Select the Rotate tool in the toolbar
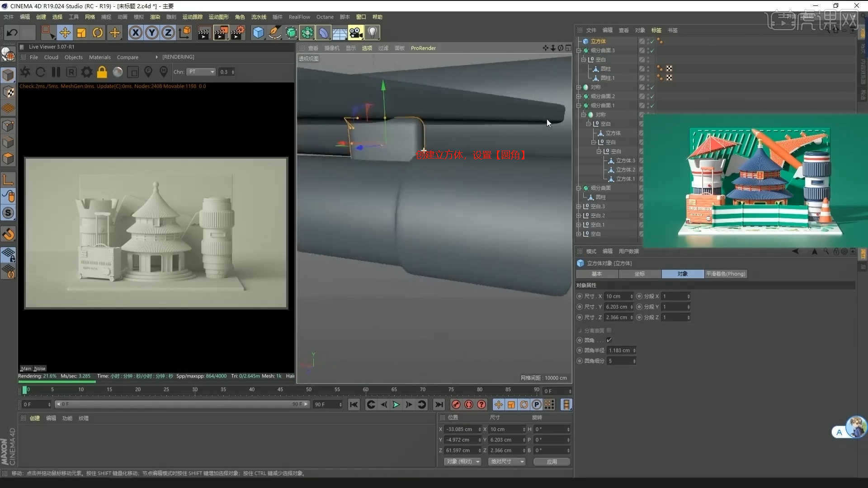Screen dimensions: 868x488 point(98,33)
